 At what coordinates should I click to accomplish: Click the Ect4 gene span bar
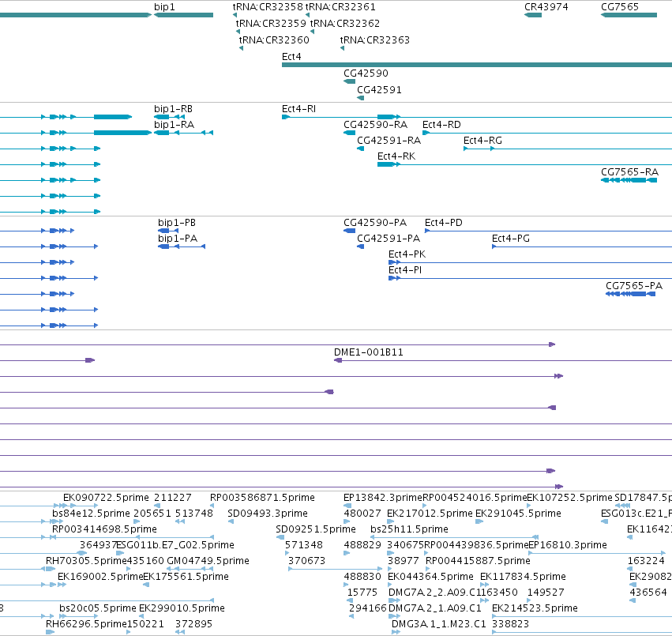point(477,65)
